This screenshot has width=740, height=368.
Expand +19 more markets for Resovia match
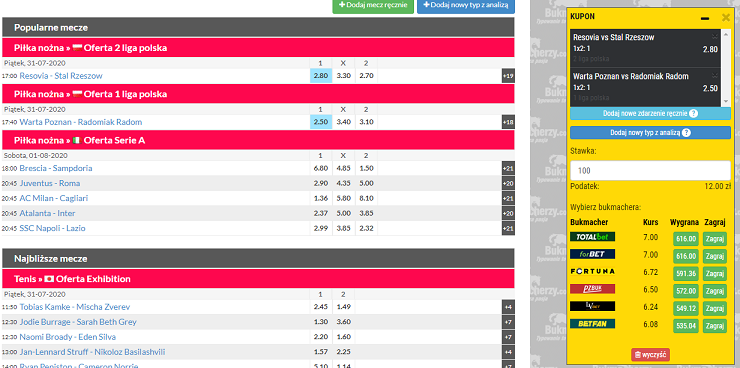(x=508, y=76)
